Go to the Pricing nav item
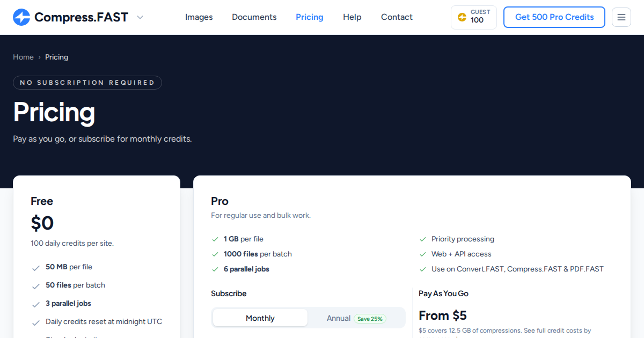This screenshot has height=338, width=644. [310, 17]
